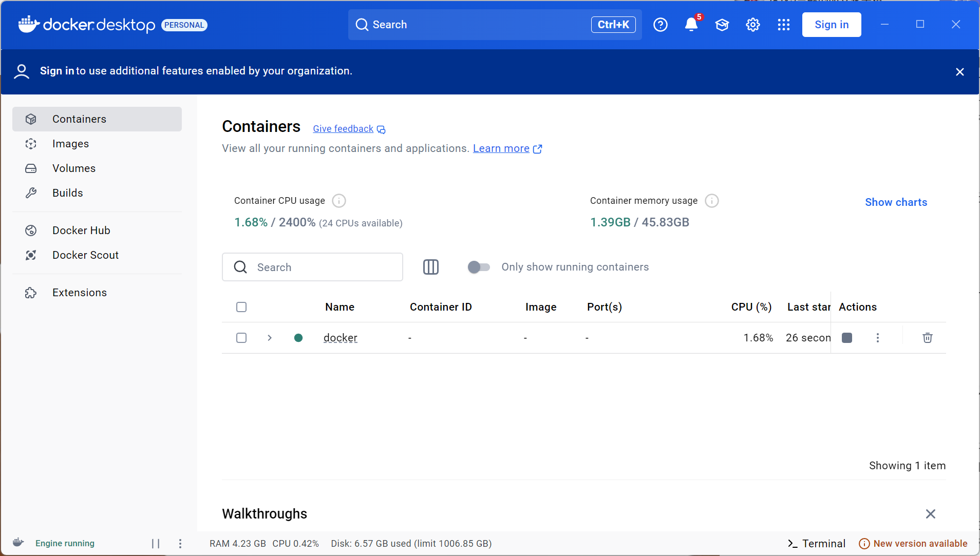
Task: Sort by the CPU (%) column header
Action: pos(751,307)
